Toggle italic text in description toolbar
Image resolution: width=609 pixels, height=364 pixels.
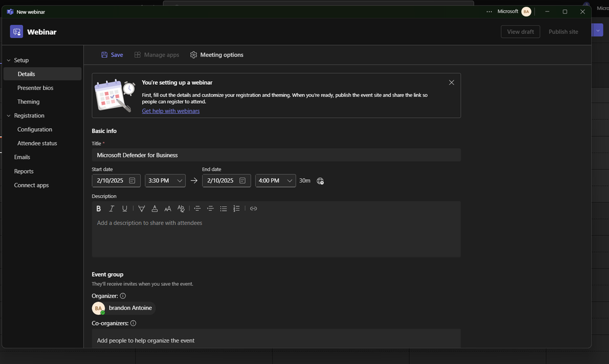112,209
